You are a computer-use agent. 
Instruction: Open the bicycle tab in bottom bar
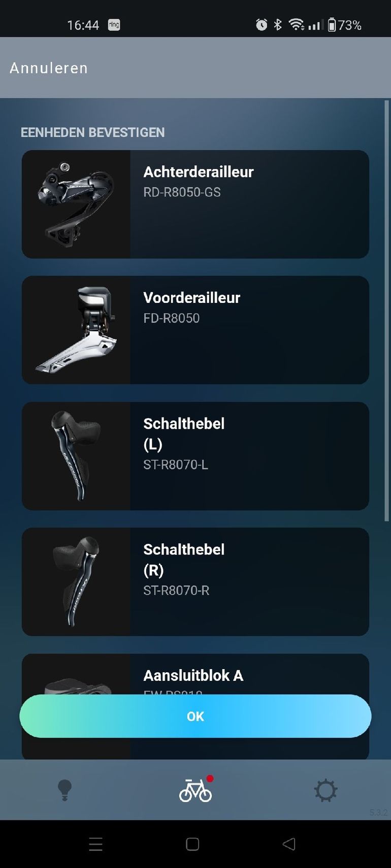(x=195, y=790)
